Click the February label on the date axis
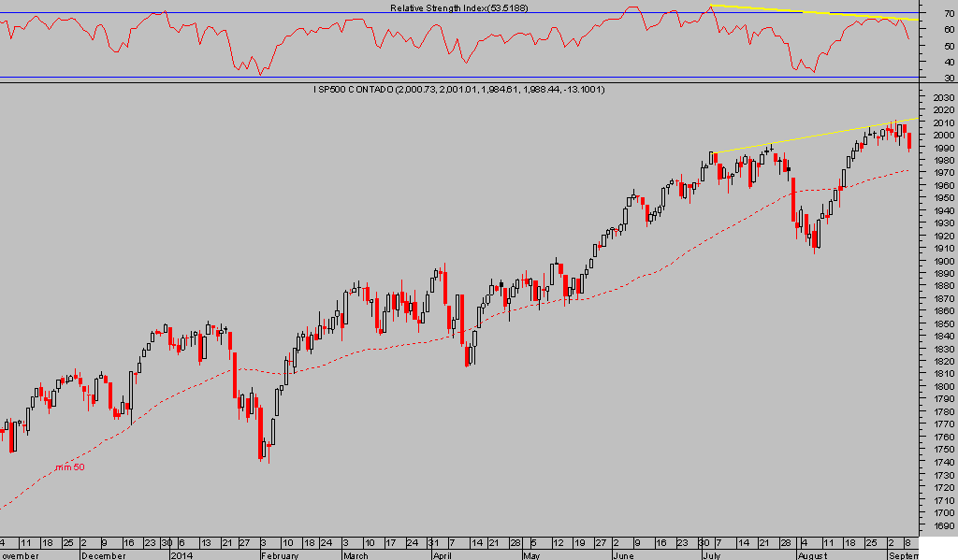 [280, 554]
